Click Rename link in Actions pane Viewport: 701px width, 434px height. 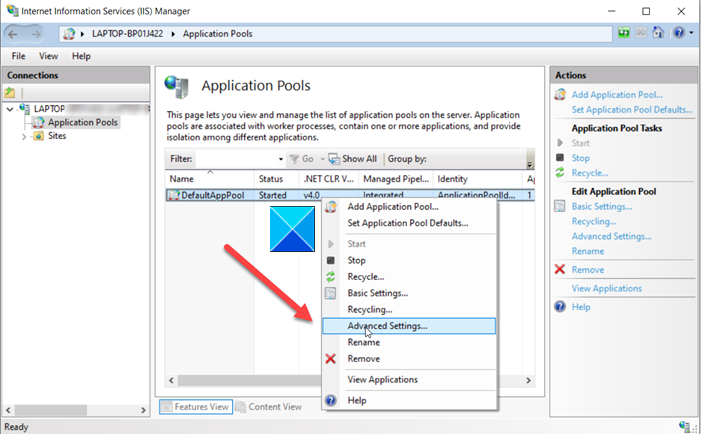coord(587,252)
